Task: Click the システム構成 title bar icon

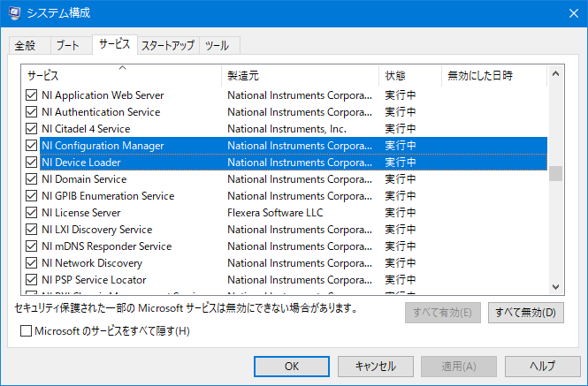Action: [x=14, y=13]
